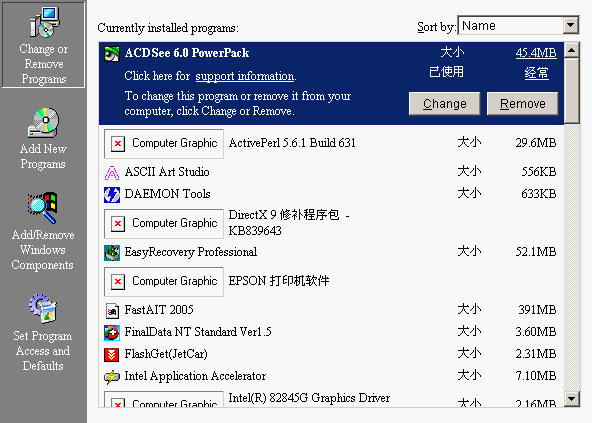
Task: Click the Change button for ACDSee
Action: click(x=444, y=103)
